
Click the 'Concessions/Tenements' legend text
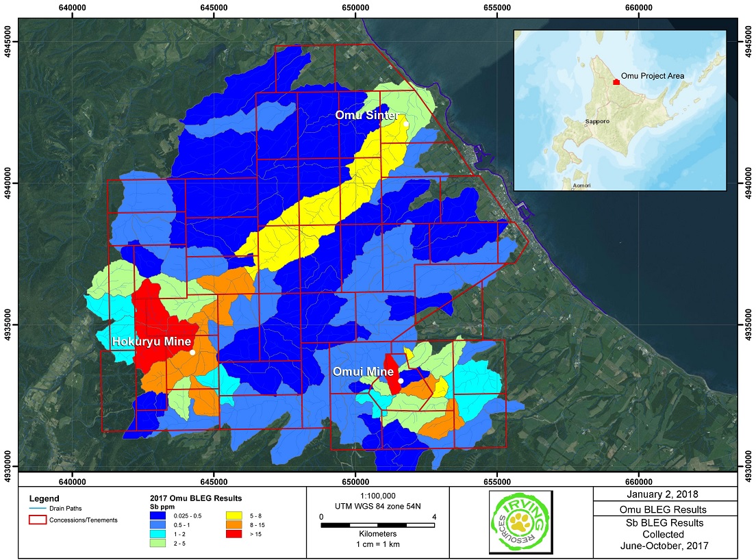[x=84, y=520]
